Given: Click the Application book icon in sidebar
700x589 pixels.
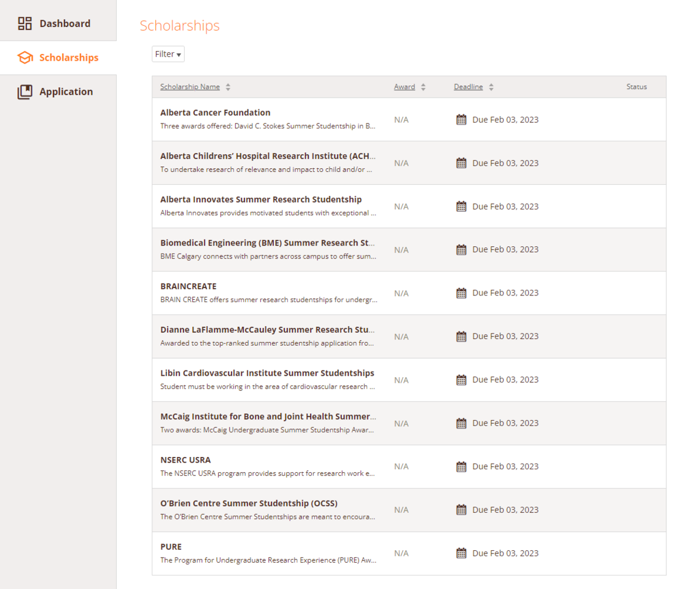Looking at the screenshot, I should 25,91.
